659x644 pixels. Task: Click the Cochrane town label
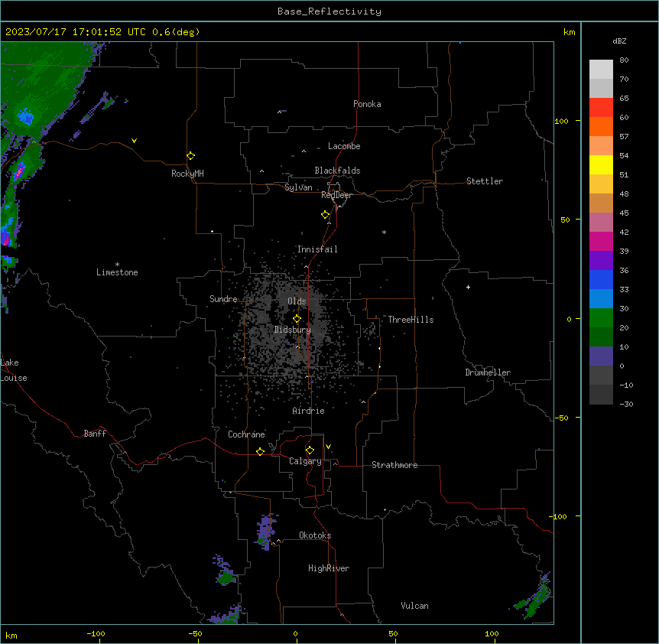(x=246, y=434)
